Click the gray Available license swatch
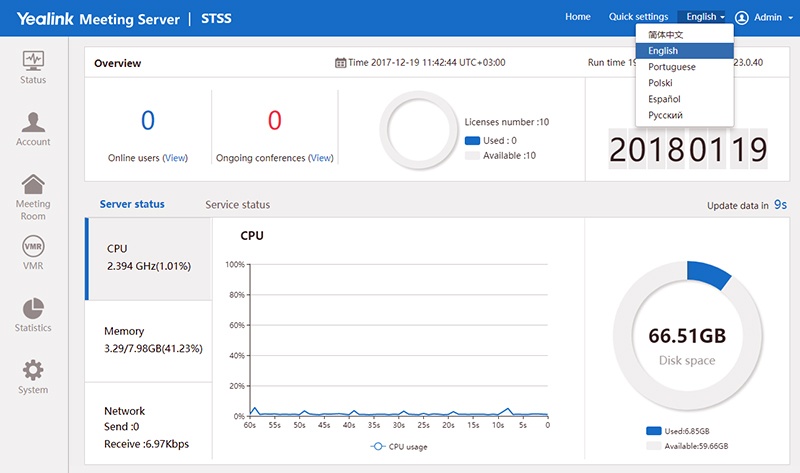Viewport: 800px width, 473px height. coord(472,156)
